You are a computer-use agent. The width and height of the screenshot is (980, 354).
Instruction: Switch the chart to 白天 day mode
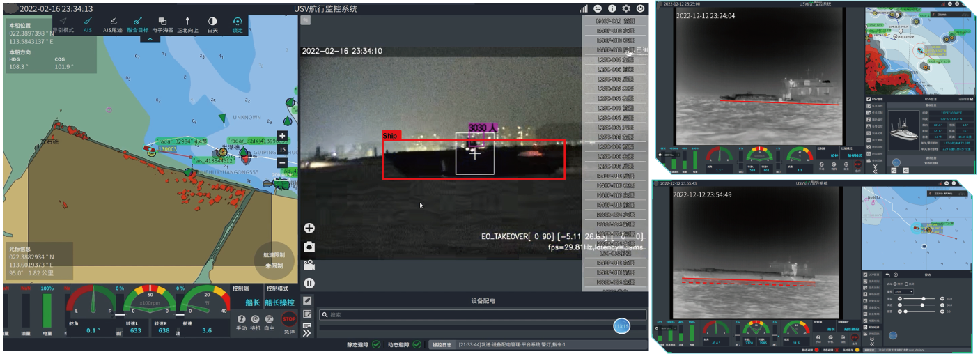point(212,24)
